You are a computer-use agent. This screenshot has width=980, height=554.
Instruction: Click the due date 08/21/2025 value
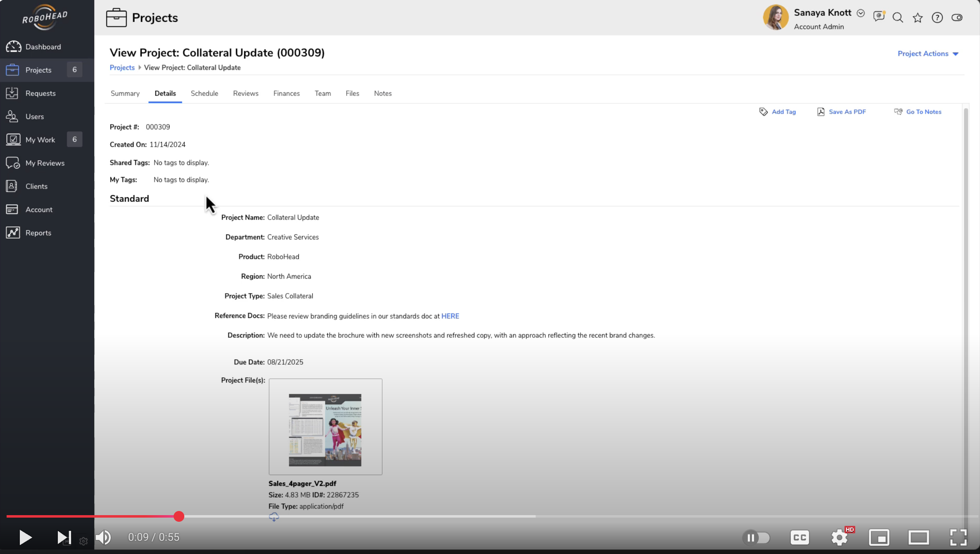click(x=285, y=362)
